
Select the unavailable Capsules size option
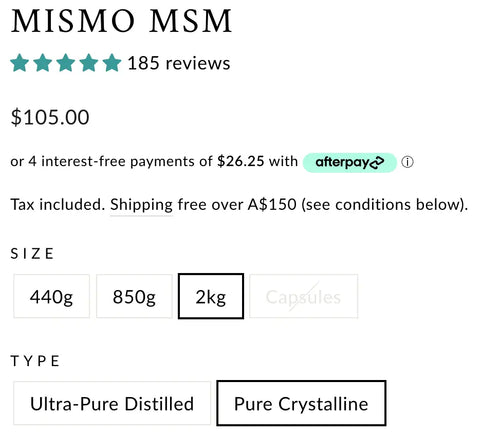coord(304,296)
